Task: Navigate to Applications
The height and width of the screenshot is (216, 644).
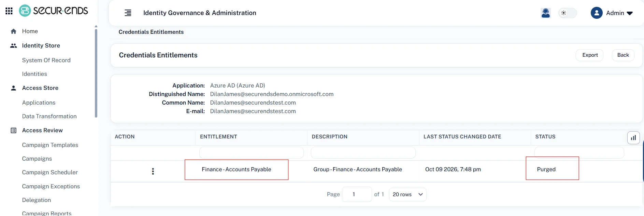Action: click(x=39, y=103)
